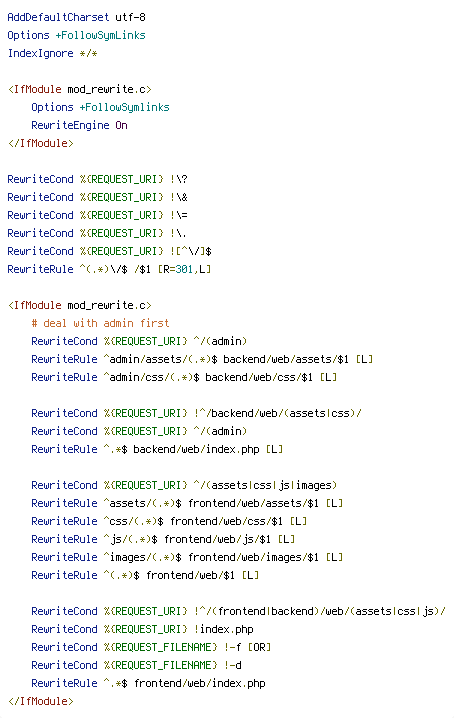Click the backend/web/index.php rule target
454x718 pixels.
coord(196,449)
